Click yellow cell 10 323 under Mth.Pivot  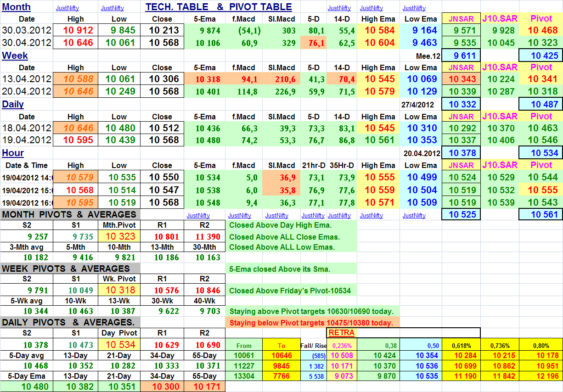118,236
